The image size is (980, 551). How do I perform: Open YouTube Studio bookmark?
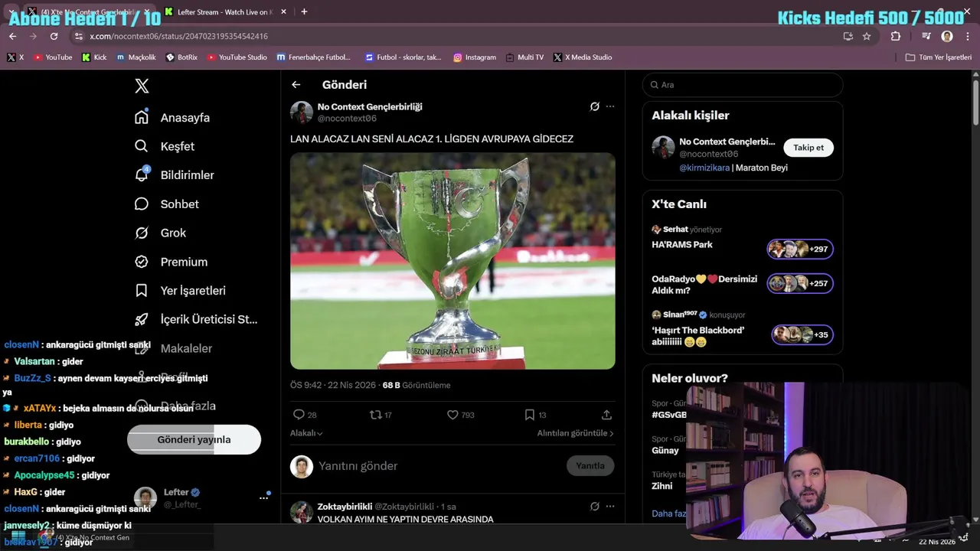pos(237,57)
